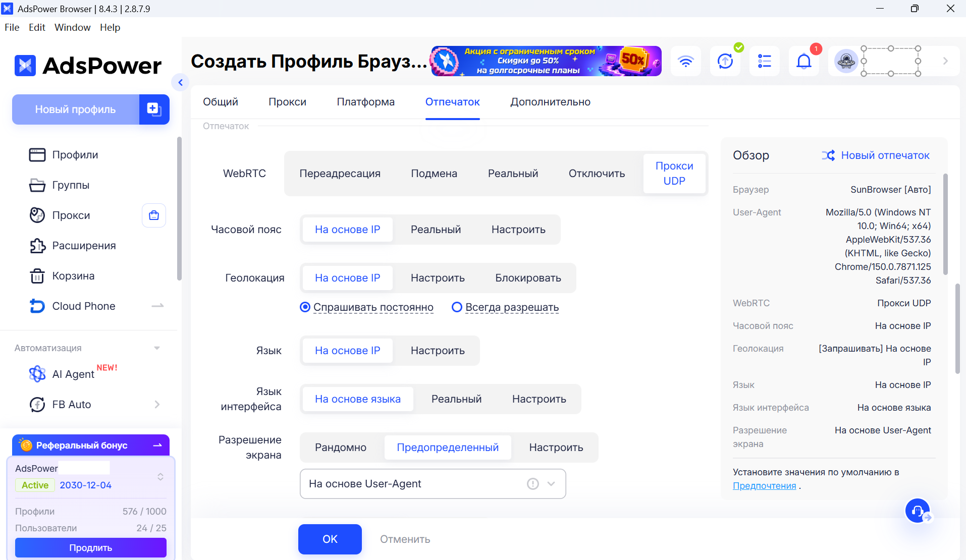Click the main form vertical scrollbar
Image resolution: width=966 pixels, height=560 pixels.
tap(957, 329)
